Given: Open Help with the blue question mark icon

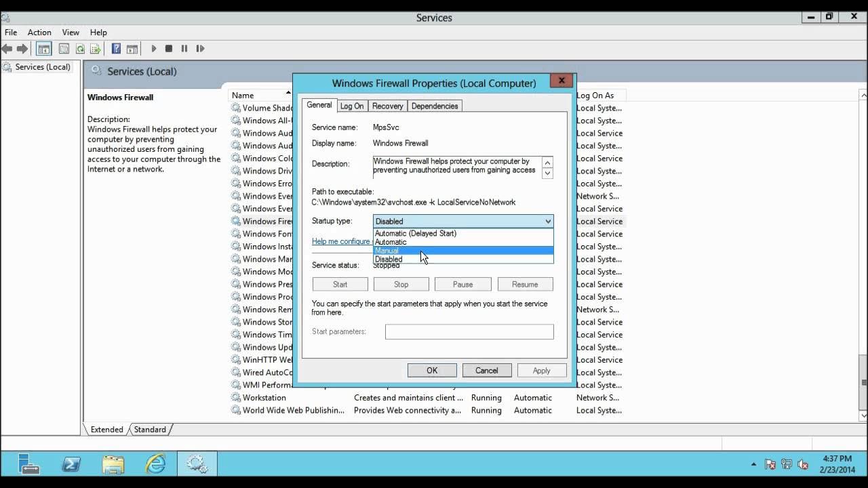Looking at the screenshot, I should (x=116, y=49).
